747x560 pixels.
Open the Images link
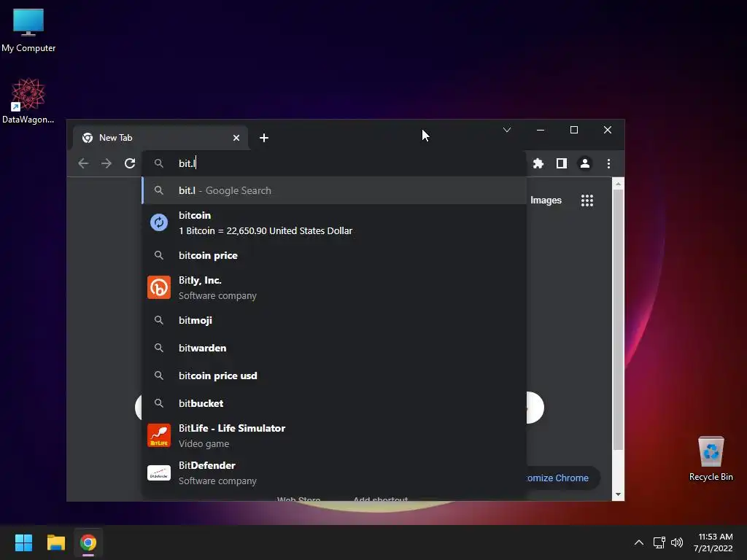[546, 200]
